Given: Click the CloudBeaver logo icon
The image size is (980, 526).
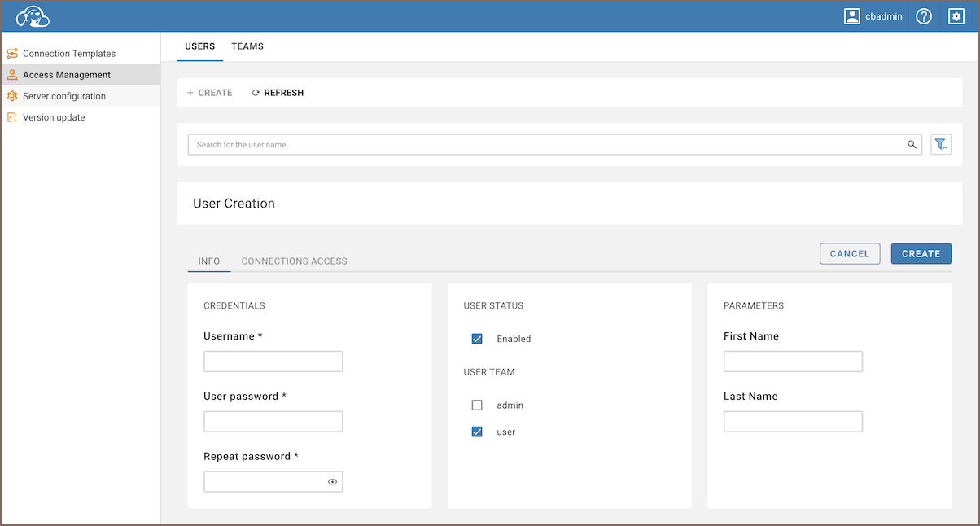Looking at the screenshot, I should click(33, 16).
